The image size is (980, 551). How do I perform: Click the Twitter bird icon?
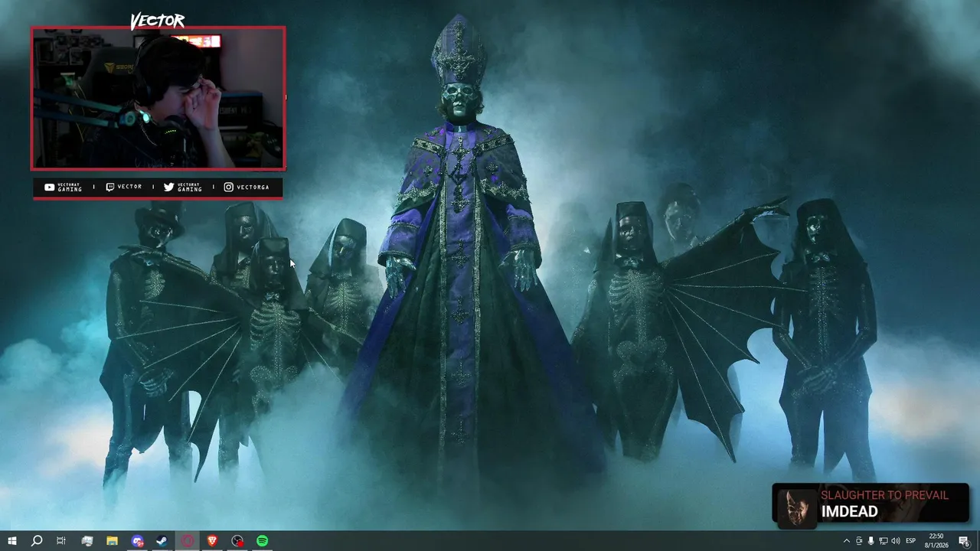[x=168, y=187]
